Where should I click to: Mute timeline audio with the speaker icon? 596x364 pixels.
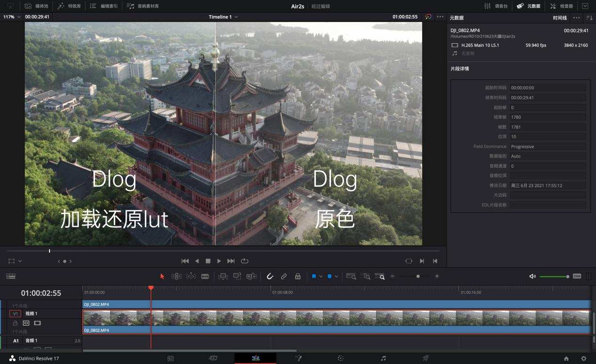532,276
